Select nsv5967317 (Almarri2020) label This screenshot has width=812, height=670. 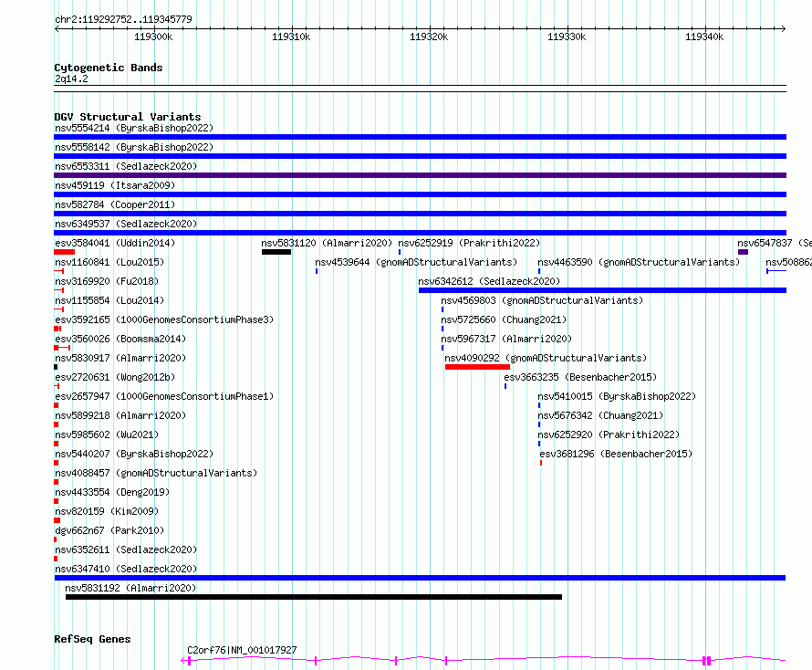click(506, 339)
